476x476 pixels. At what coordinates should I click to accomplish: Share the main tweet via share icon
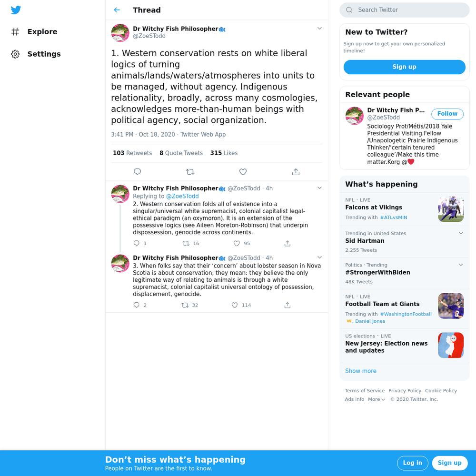(296, 172)
